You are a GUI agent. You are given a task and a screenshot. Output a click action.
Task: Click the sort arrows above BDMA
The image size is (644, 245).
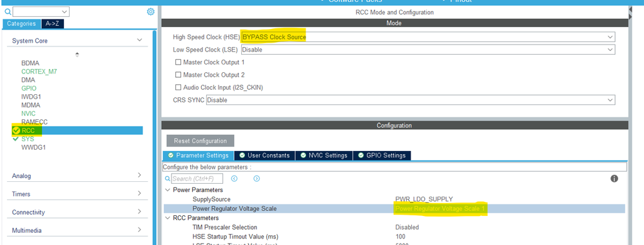pyautogui.click(x=77, y=54)
